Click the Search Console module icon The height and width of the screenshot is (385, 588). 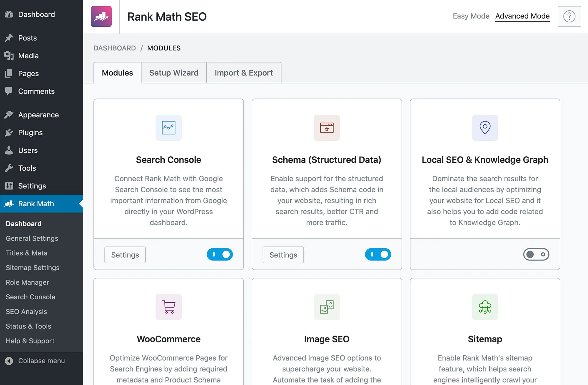(x=168, y=128)
